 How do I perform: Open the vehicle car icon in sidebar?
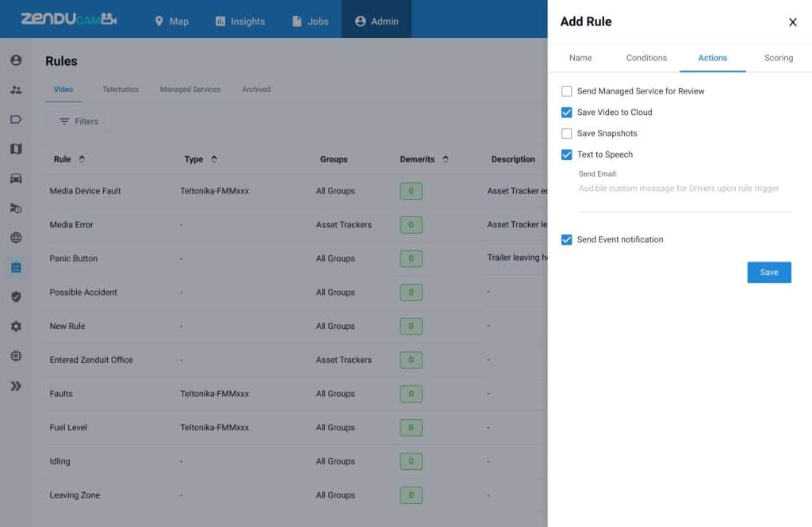pos(16,178)
